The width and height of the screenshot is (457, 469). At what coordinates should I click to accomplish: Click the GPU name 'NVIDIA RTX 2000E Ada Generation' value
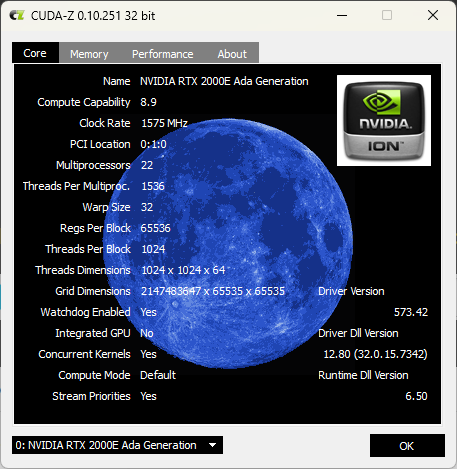(224, 81)
